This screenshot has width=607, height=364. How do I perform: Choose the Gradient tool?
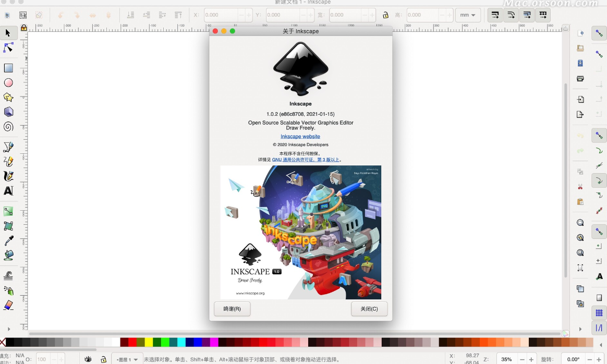tap(8, 211)
